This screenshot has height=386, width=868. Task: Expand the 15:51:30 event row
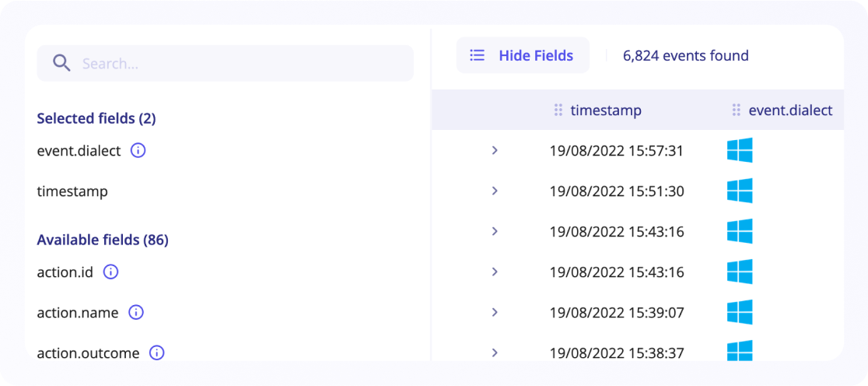(x=495, y=191)
